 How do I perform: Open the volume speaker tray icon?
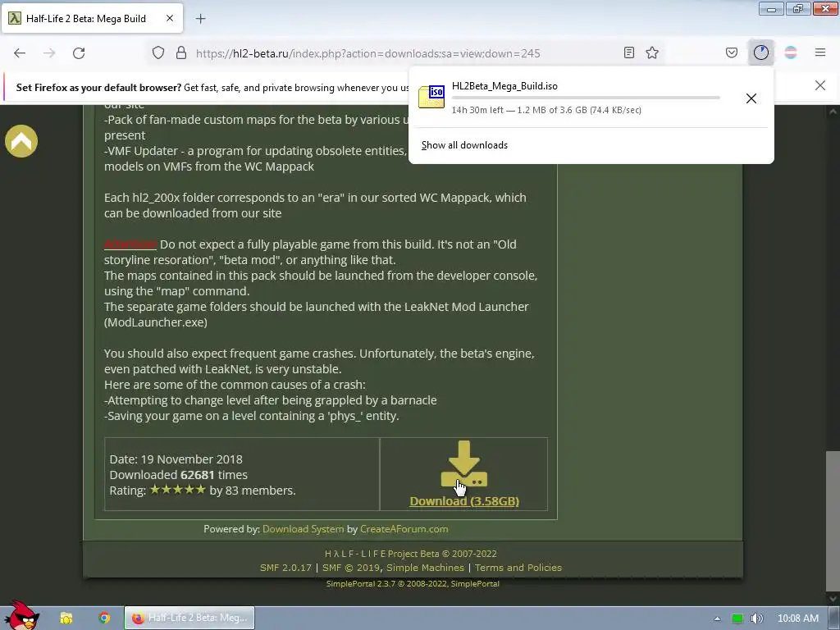(756, 619)
